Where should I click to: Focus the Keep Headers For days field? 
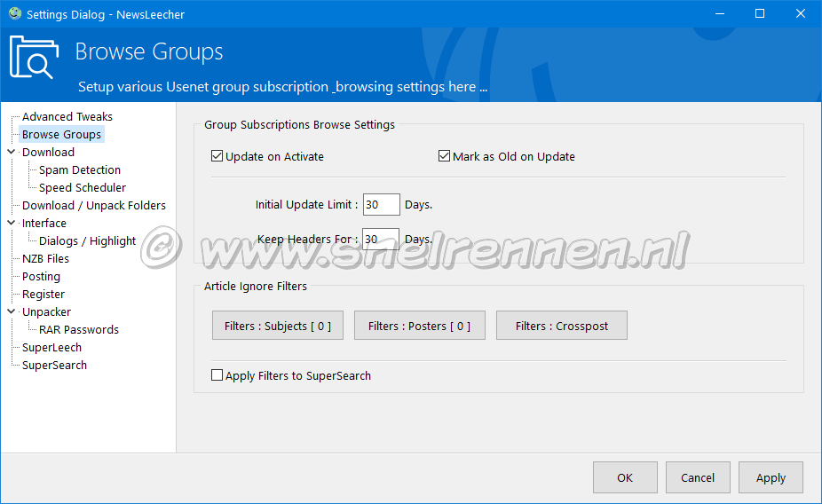click(381, 239)
